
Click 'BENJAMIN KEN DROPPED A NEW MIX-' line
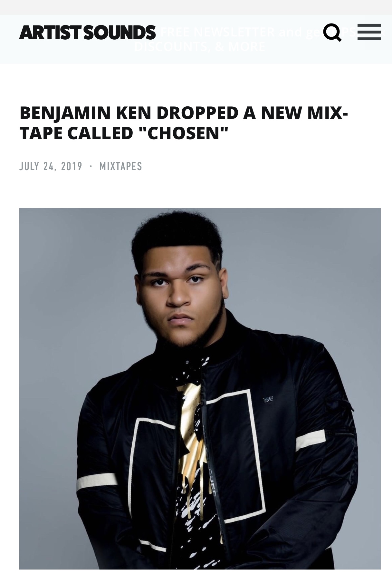(x=184, y=112)
